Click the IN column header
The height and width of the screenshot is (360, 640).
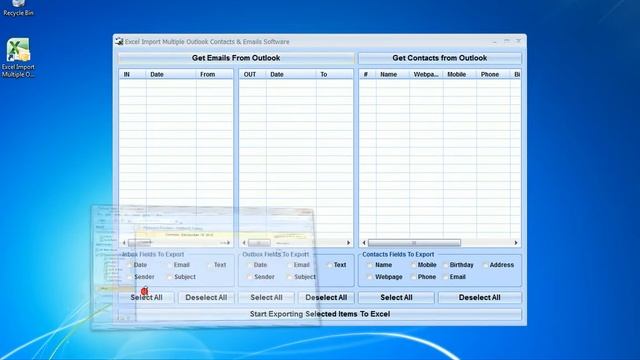pos(133,74)
